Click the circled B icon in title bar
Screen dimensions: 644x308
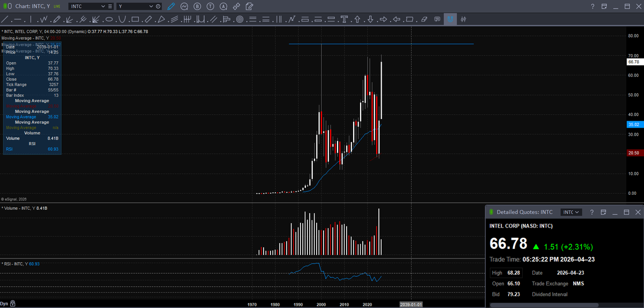[197, 6]
